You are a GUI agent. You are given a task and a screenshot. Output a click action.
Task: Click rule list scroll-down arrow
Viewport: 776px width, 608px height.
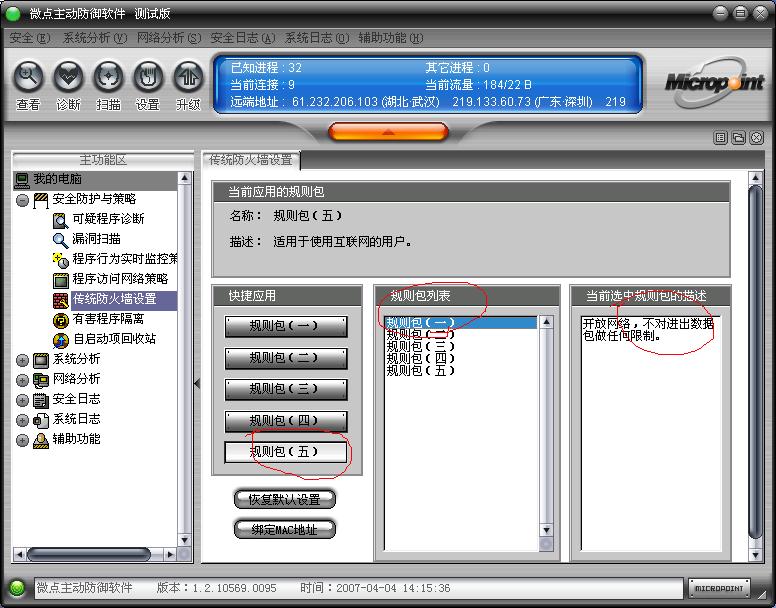(x=546, y=530)
